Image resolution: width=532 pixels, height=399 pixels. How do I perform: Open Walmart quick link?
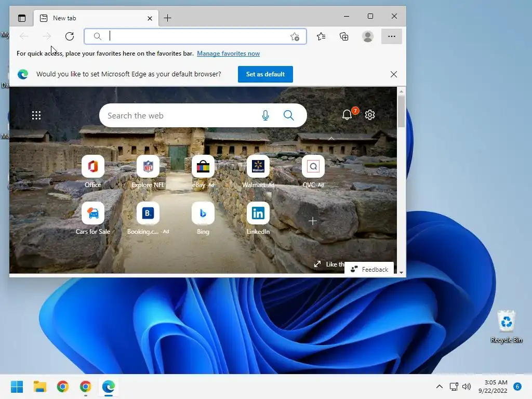click(258, 171)
